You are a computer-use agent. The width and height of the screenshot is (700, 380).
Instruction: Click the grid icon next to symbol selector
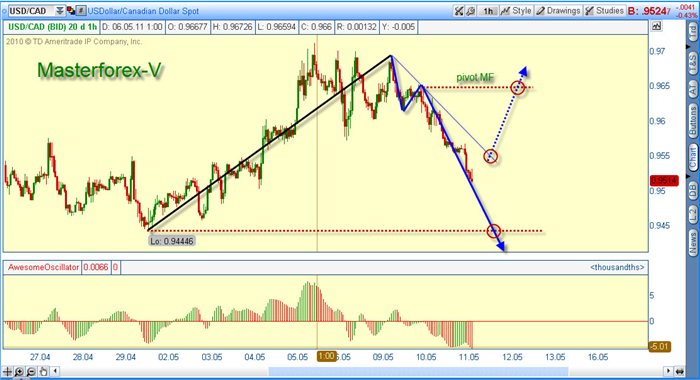tap(81, 11)
